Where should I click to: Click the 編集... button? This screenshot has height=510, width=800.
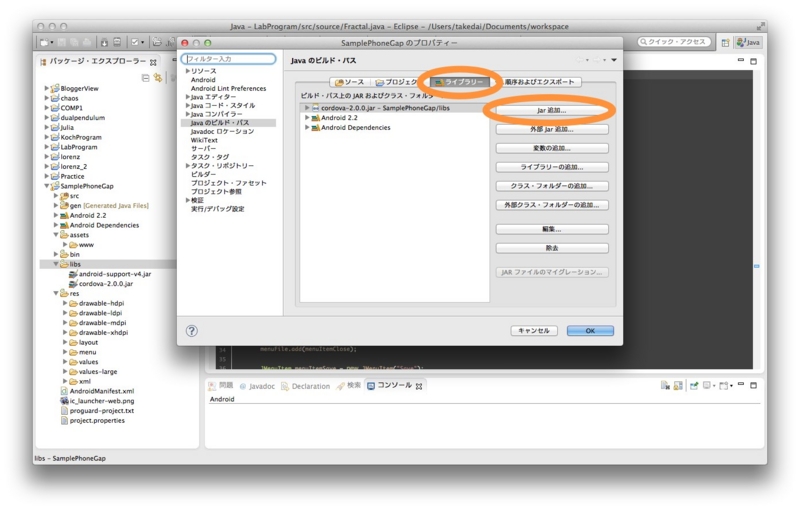(x=552, y=230)
